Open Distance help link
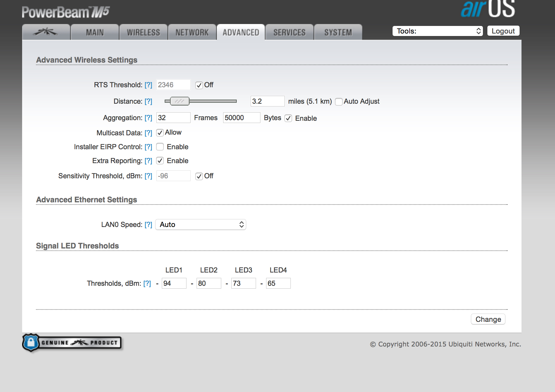The width and height of the screenshot is (555, 392). [148, 101]
